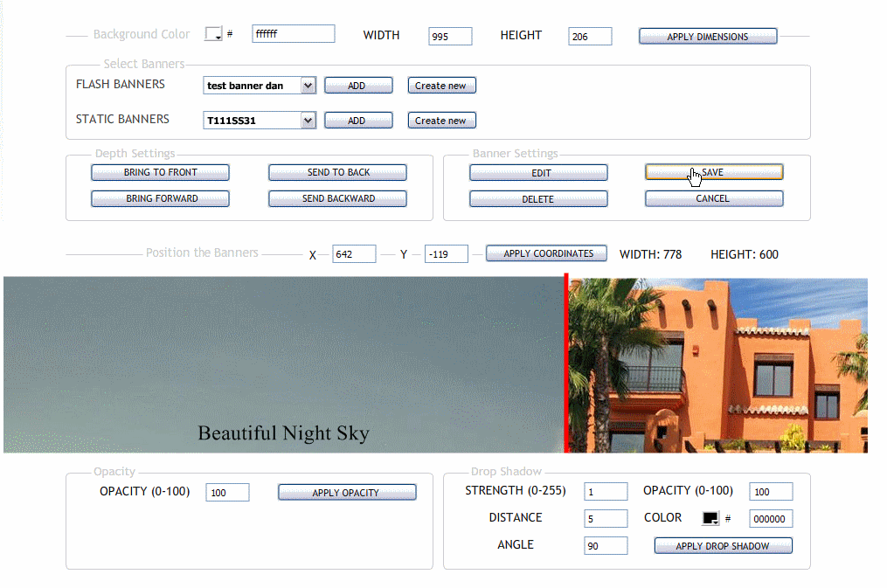
Task: Focus the banner HEIGHT input field
Action: click(590, 36)
